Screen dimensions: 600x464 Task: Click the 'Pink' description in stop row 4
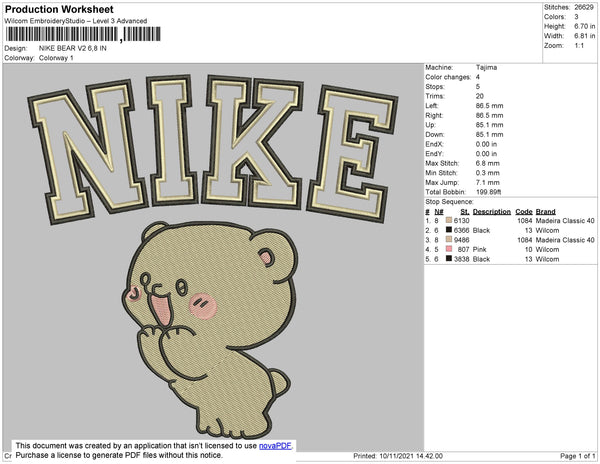coord(479,249)
